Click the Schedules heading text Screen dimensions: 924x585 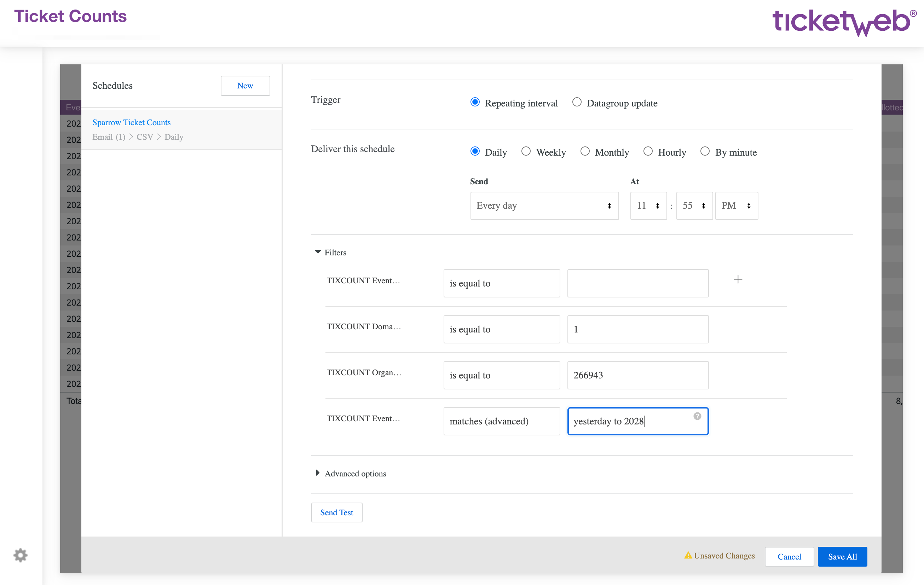pyautogui.click(x=112, y=86)
